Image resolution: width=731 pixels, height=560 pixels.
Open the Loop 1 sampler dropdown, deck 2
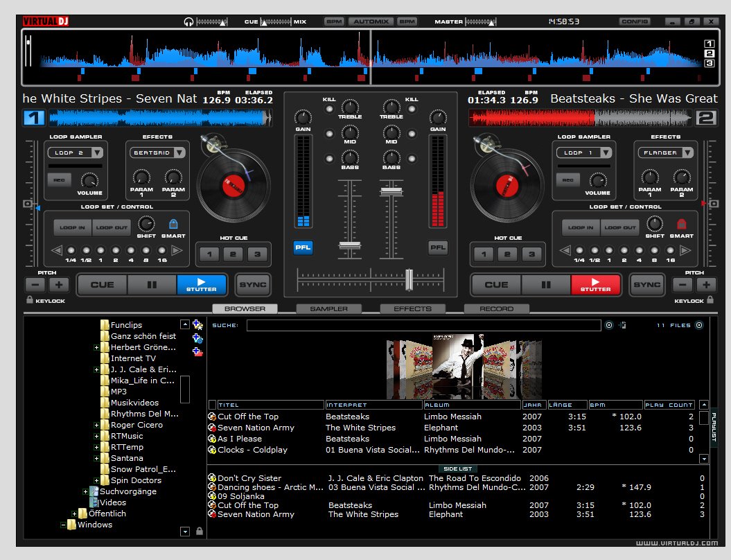pyautogui.click(x=606, y=152)
